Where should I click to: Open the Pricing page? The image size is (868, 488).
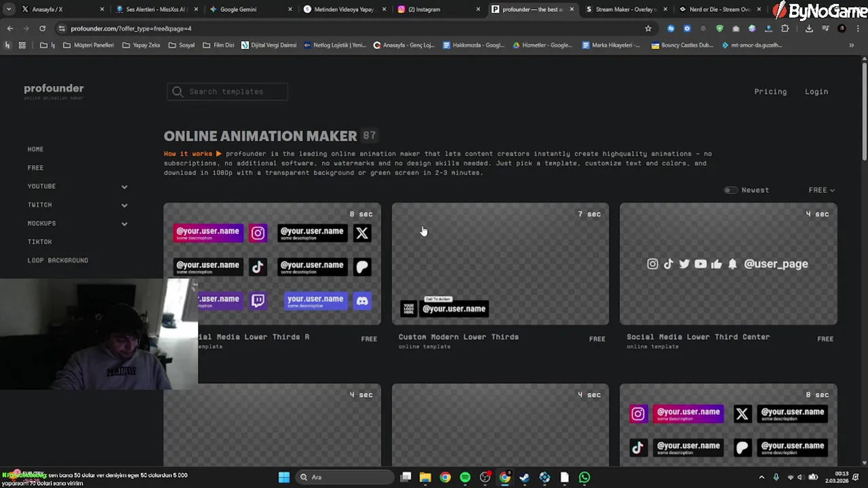(x=770, y=91)
